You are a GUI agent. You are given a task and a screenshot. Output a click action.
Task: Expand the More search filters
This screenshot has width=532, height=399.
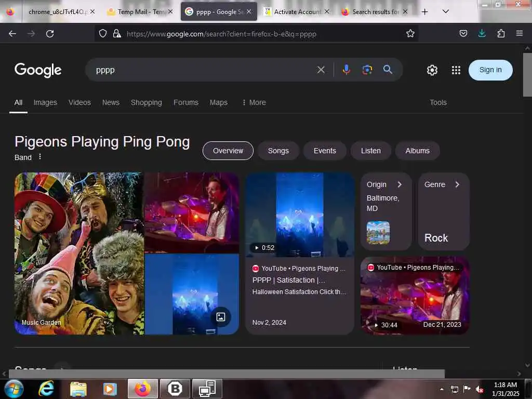click(254, 102)
